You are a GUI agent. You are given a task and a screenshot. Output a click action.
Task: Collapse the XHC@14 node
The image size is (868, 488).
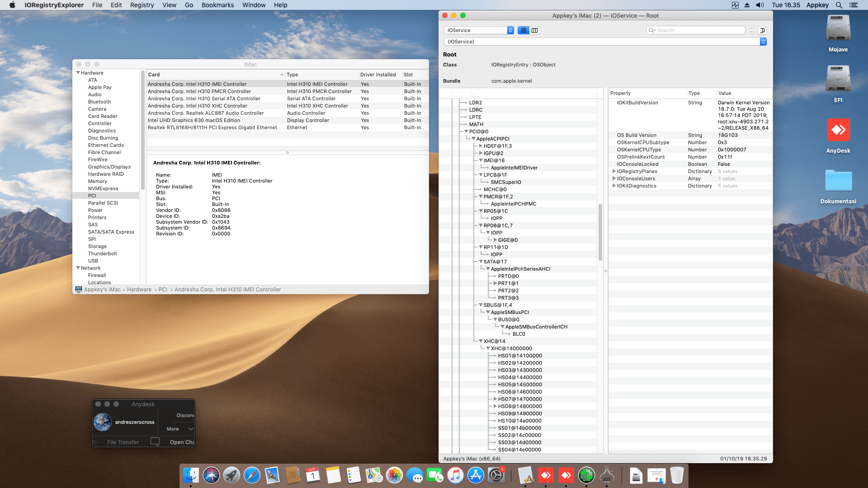click(481, 341)
